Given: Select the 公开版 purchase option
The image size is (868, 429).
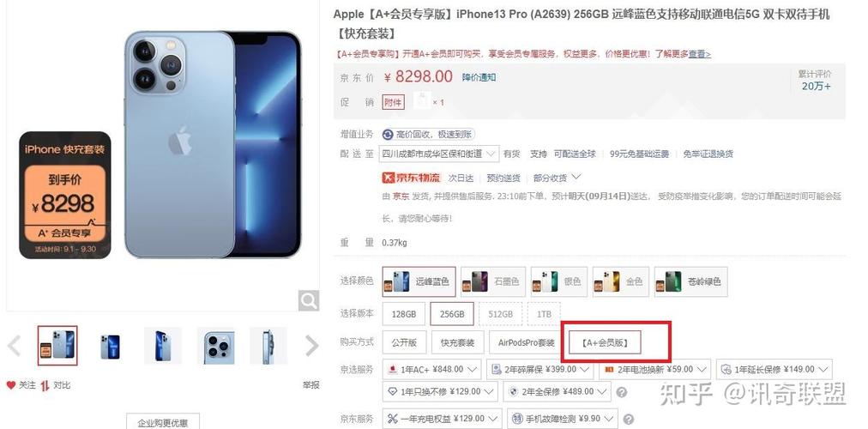Looking at the screenshot, I should tap(404, 342).
